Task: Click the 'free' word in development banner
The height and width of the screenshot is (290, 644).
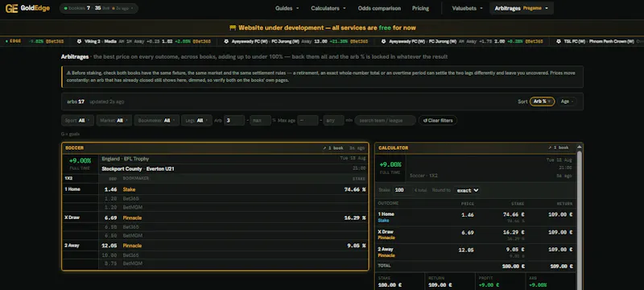Action: click(x=385, y=28)
